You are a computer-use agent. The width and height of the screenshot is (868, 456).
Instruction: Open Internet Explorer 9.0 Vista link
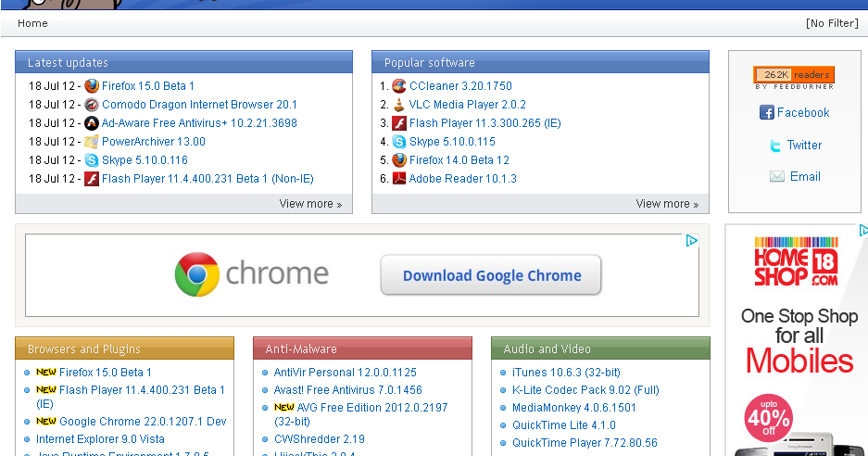click(100, 438)
